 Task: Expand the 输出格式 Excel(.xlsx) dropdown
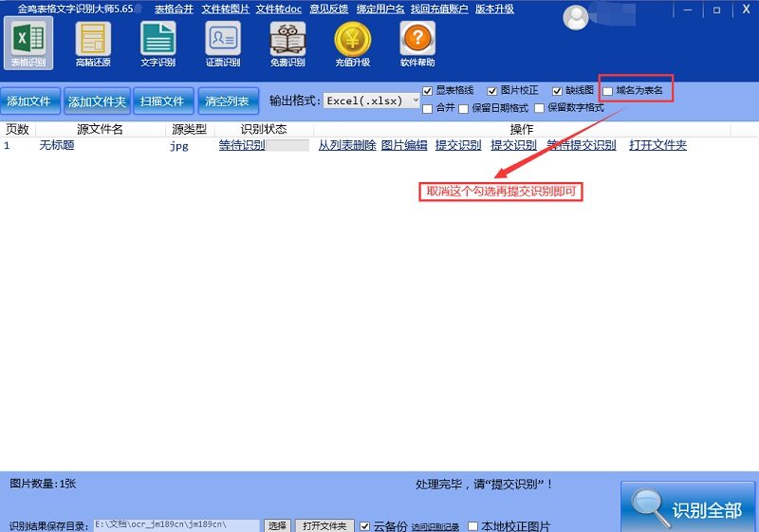[371, 101]
